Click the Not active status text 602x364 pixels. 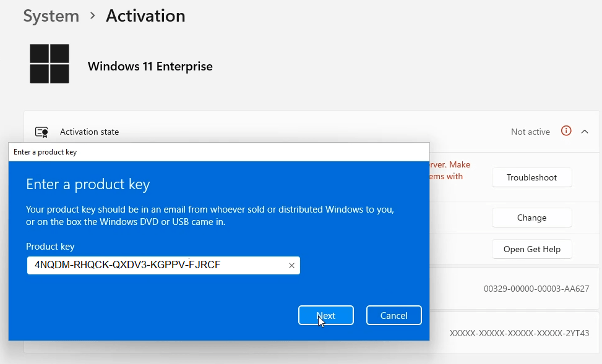[x=530, y=131]
